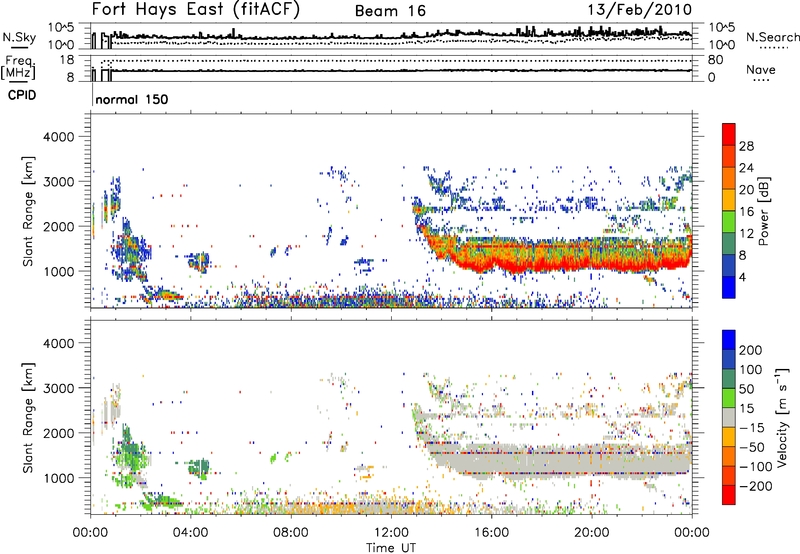The height and width of the screenshot is (554, 800).
Task: Click the '28' label on the power scale
Action: click(x=746, y=146)
